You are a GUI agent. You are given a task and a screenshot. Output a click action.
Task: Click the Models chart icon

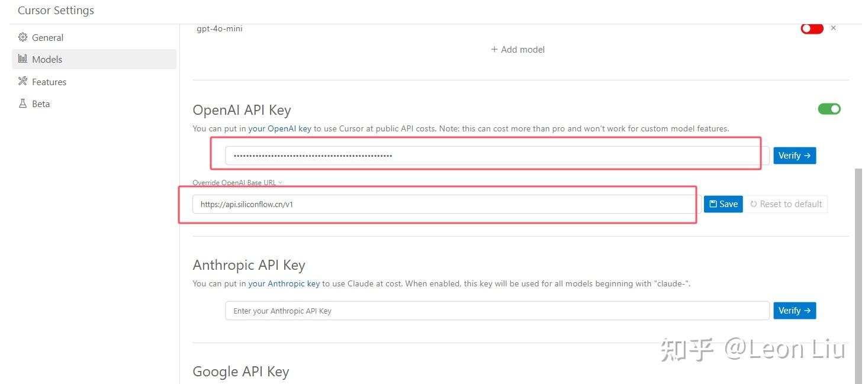[22, 59]
